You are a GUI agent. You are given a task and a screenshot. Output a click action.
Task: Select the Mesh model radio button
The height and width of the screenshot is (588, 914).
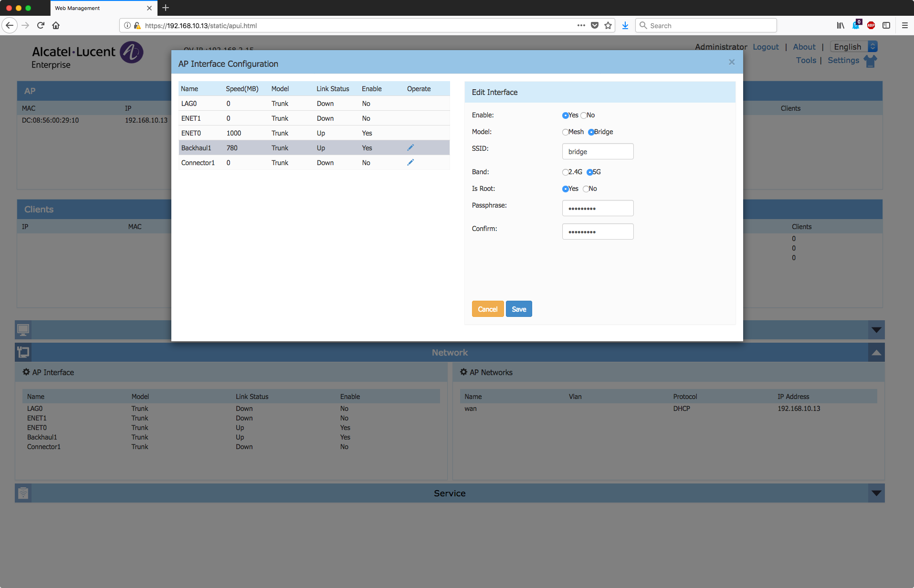[x=565, y=132]
